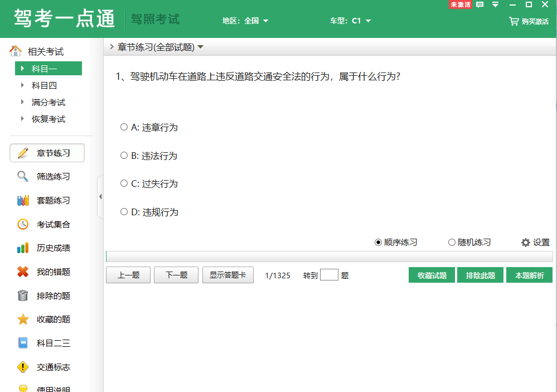557x392 pixels.
Task: Open 购买激活 purchase activation cart
Action: tap(527, 20)
